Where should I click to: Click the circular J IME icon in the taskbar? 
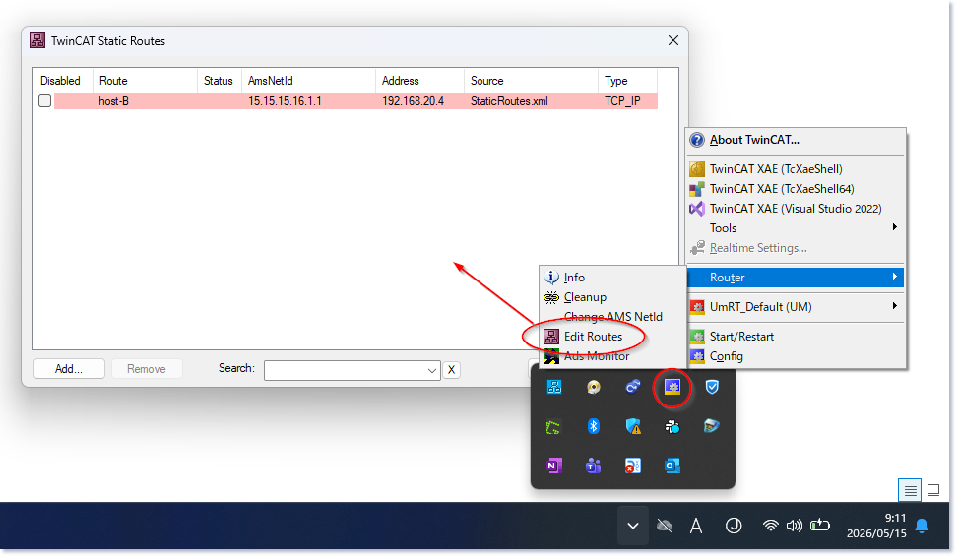coord(734,526)
